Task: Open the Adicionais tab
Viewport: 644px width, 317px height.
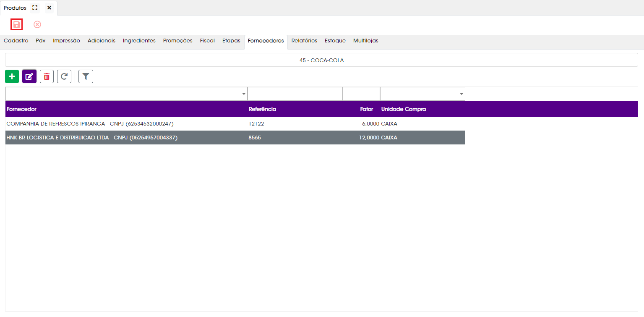Action: pos(102,41)
